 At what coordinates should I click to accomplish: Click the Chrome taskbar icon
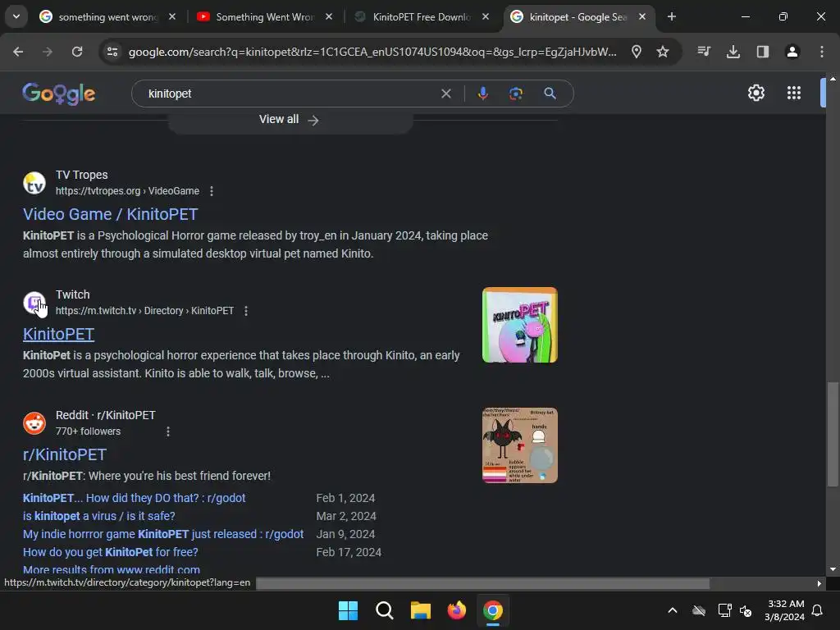tap(492, 610)
